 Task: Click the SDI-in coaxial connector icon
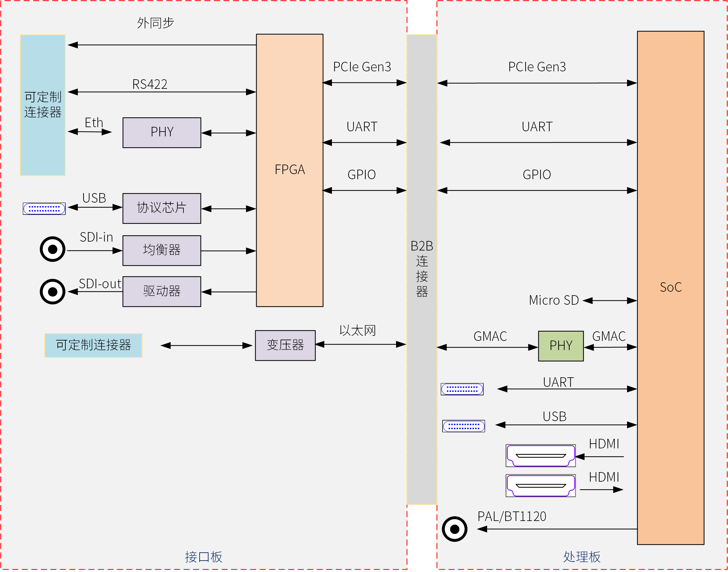52,249
